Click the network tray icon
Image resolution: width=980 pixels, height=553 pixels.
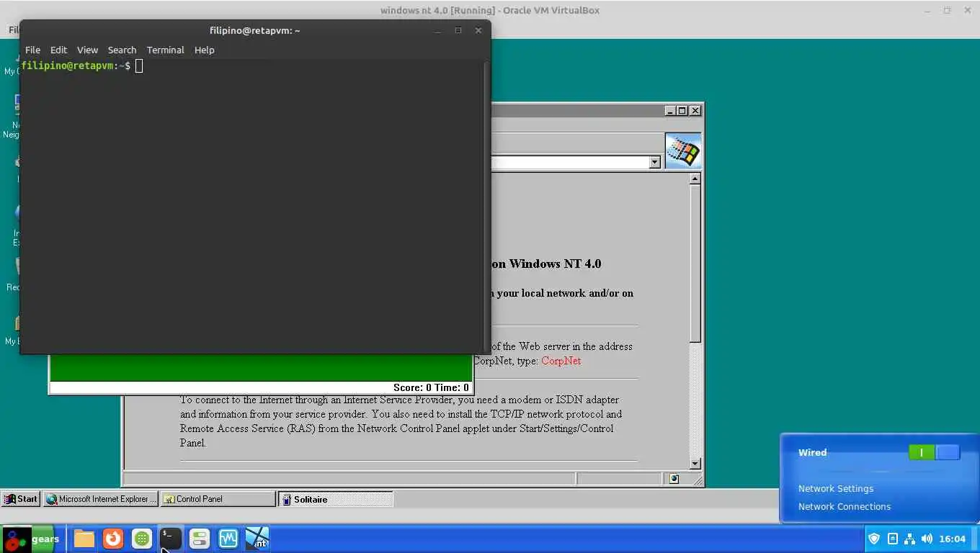tap(909, 539)
